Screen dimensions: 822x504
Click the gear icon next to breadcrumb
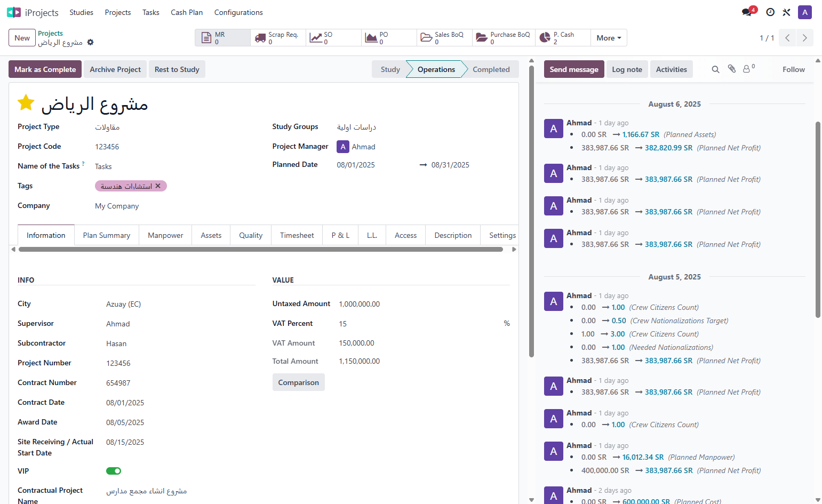[90, 42]
